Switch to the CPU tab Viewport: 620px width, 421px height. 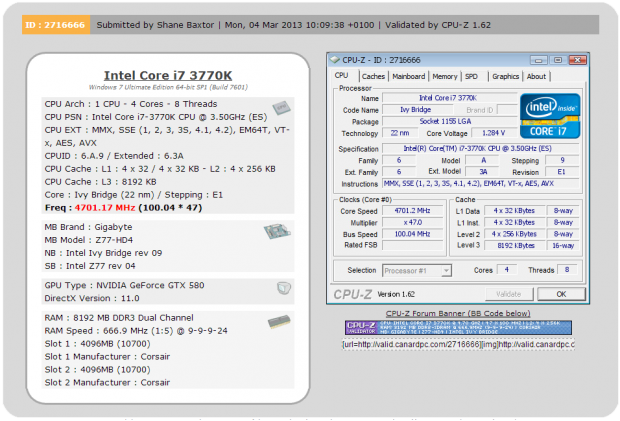point(342,76)
